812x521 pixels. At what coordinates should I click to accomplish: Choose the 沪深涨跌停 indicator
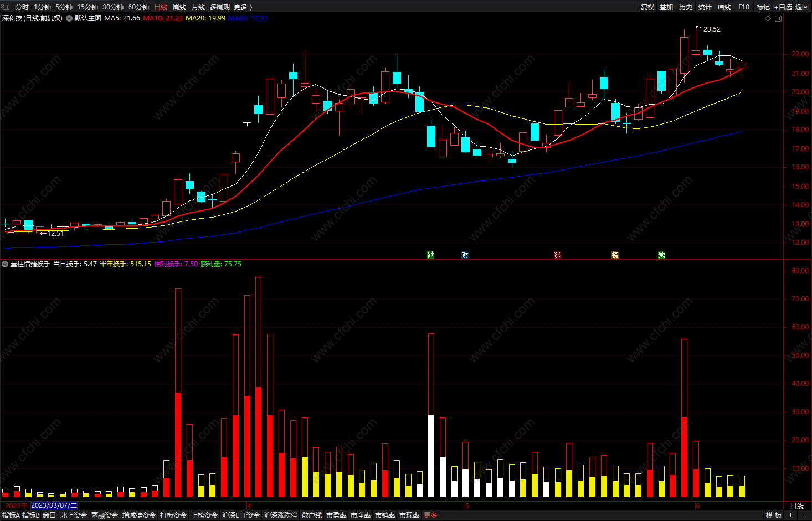point(281,515)
